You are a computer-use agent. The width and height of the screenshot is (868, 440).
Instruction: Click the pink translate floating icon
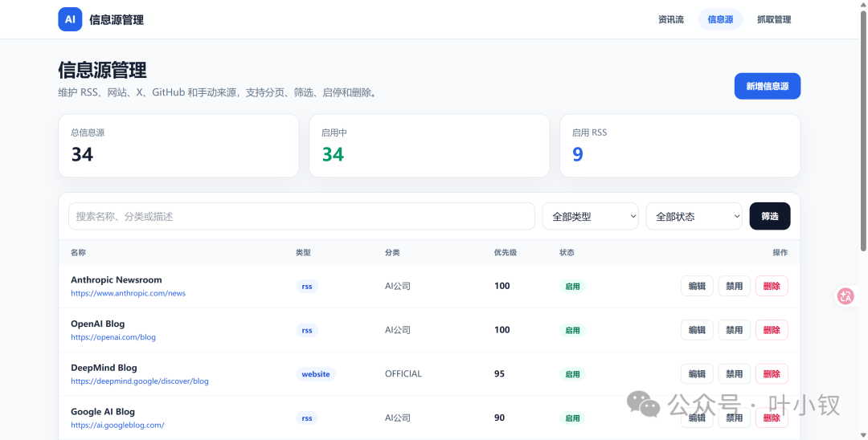click(845, 296)
